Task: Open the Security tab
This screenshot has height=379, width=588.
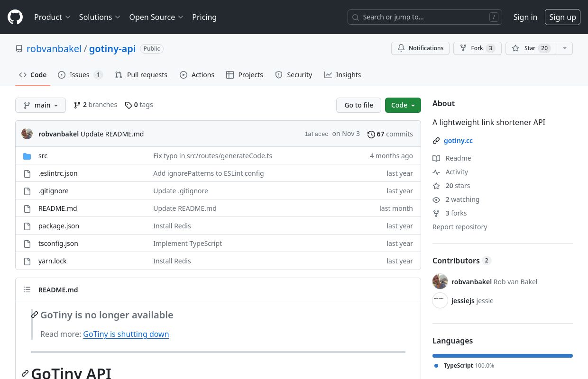Action: [294, 75]
